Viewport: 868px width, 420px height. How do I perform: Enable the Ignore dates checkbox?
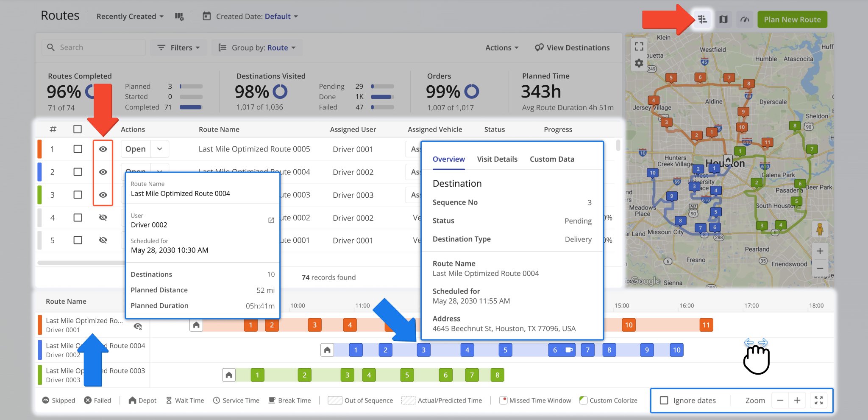pos(663,400)
